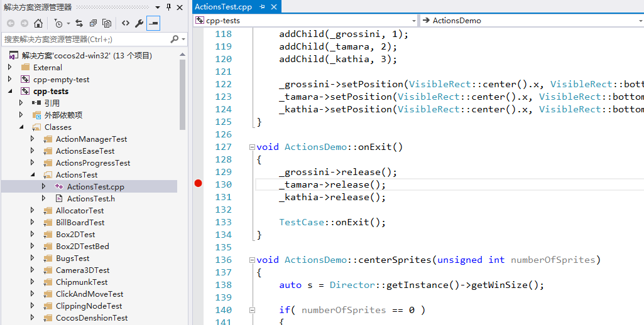Click the Collapse All icon
The width and height of the screenshot is (644, 325).
pos(93,23)
